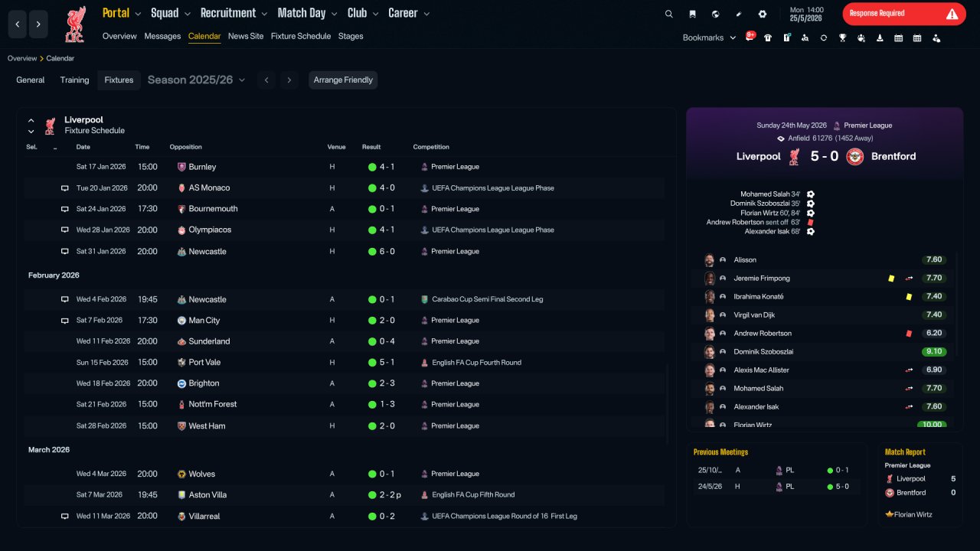Click the Aston Villa 2 - 2 p result
This screenshot has width=980, height=551.
coord(390,495)
